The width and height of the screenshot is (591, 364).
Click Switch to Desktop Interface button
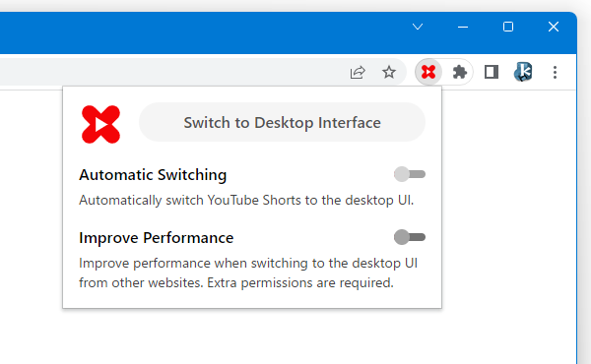tap(282, 122)
